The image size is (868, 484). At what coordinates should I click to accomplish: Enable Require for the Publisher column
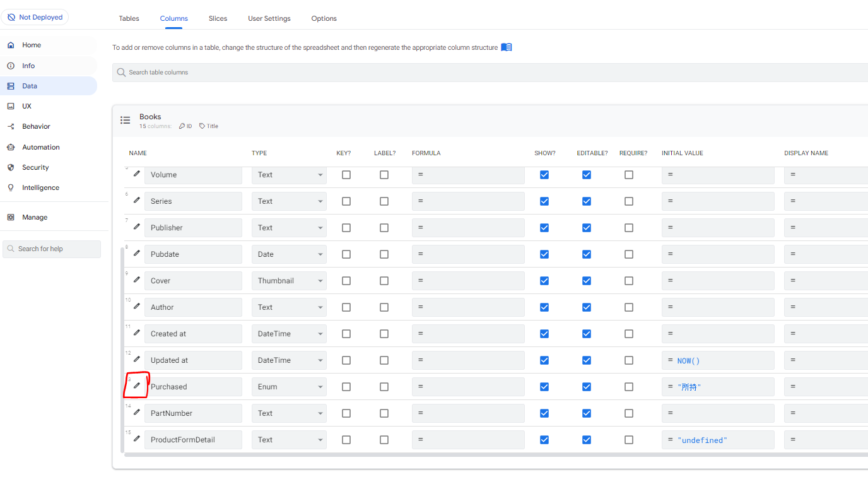point(628,228)
